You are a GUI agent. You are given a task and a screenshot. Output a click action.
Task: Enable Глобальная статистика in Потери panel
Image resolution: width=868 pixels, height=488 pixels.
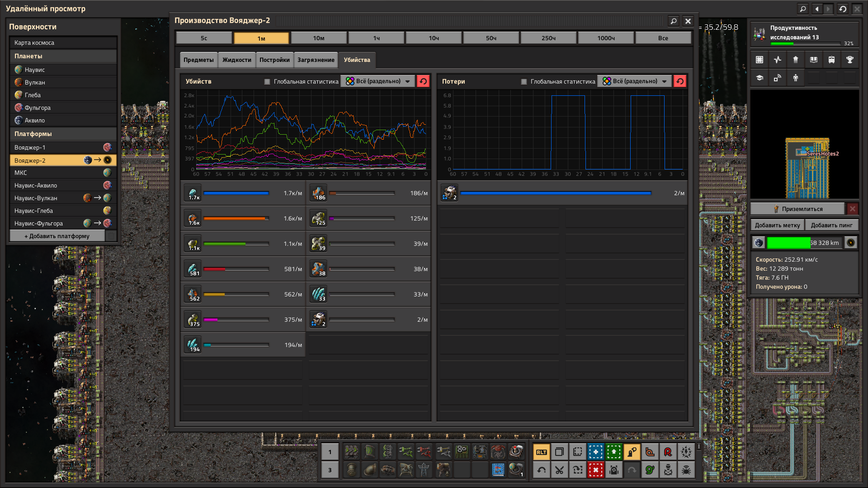click(524, 82)
